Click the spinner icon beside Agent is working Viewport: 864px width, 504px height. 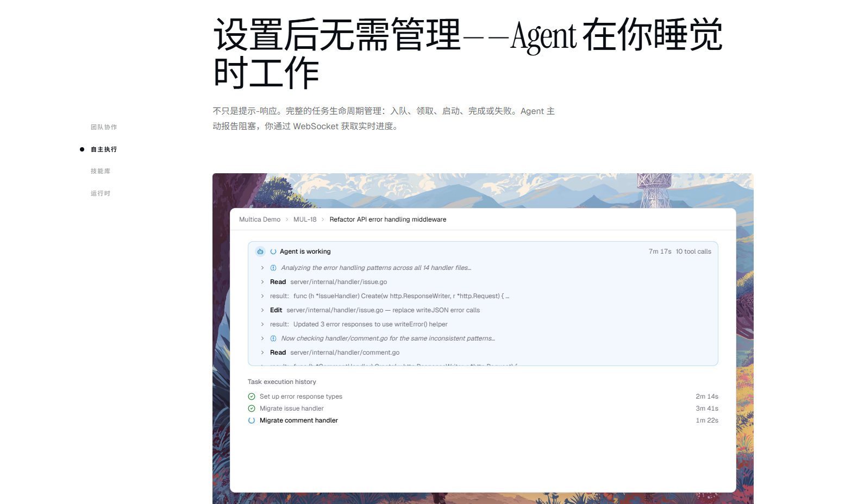273,251
